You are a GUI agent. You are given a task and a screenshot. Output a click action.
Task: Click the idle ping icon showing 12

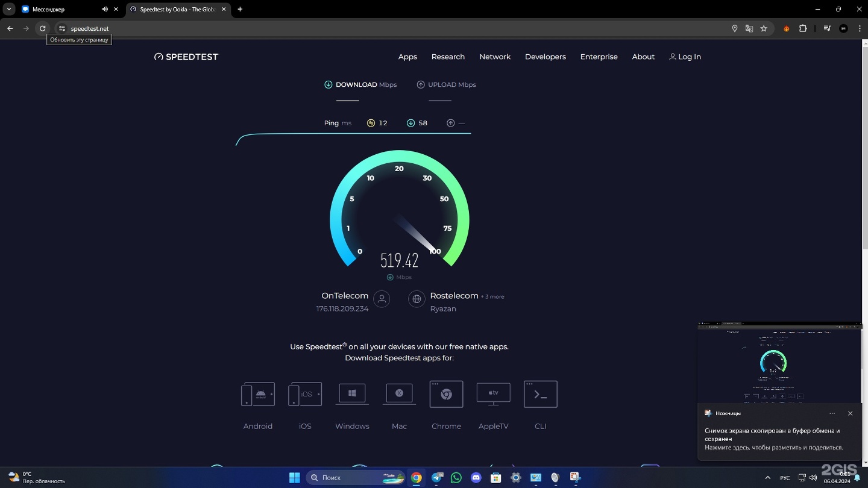(371, 123)
